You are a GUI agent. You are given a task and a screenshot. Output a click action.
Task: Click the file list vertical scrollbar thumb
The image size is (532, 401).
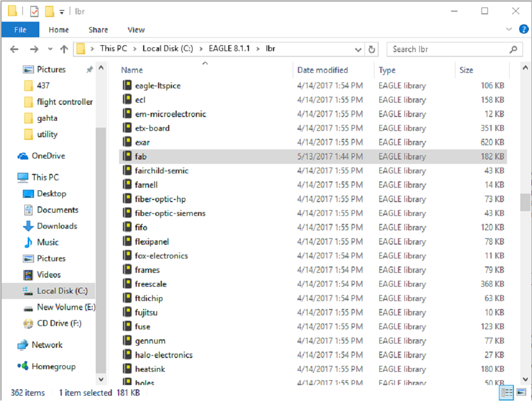(x=525, y=202)
